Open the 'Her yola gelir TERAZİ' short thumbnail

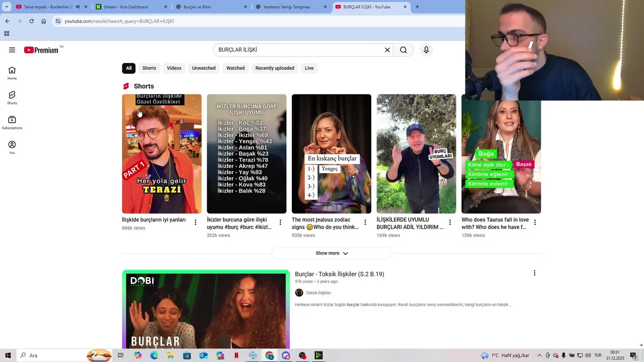point(162,154)
